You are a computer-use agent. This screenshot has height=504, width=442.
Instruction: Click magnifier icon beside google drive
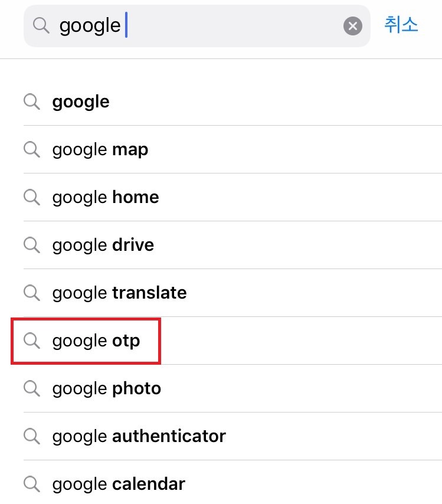pyautogui.click(x=32, y=245)
